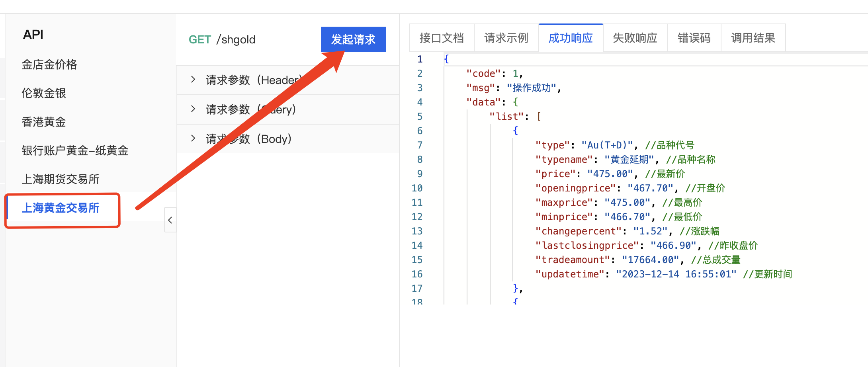The height and width of the screenshot is (367, 868).
Task: Expand 请求参数 (Header) section
Action: click(287, 80)
